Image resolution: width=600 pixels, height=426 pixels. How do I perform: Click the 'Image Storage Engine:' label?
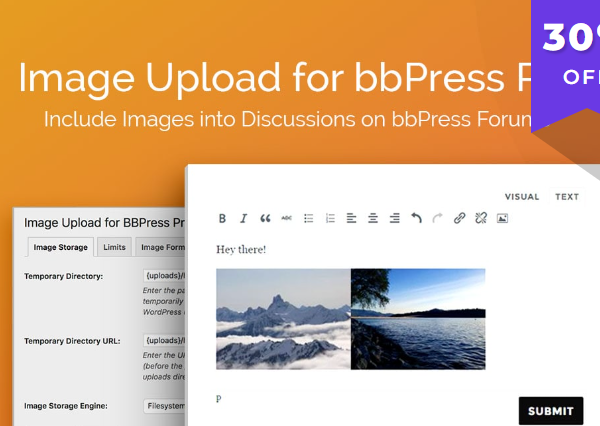click(x=66, y=406)
